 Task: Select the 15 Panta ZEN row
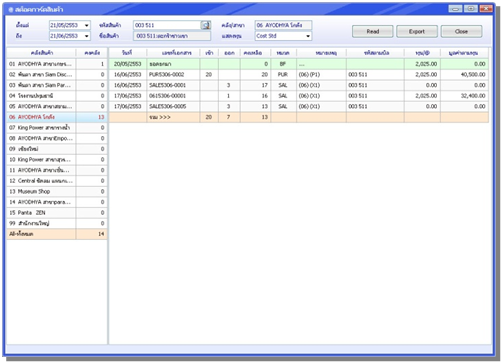[x=57, y=213]
